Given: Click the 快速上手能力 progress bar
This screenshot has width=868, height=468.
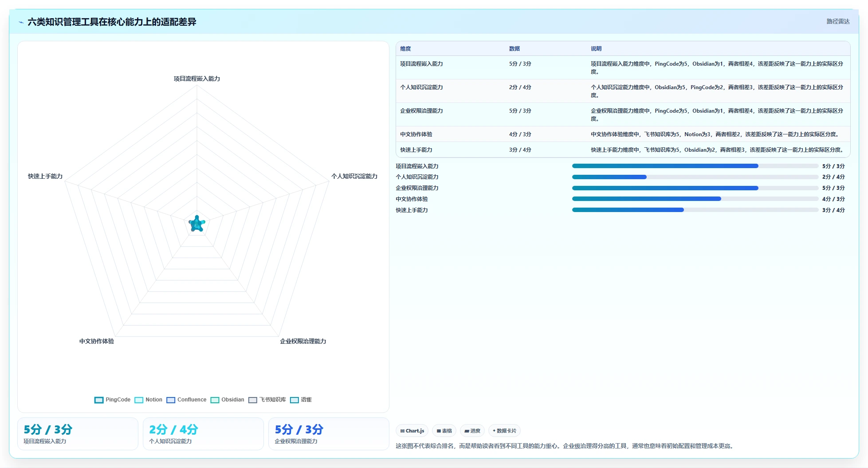Looking at the screenshot, I should pyautogui.click(x=695, y=210).
